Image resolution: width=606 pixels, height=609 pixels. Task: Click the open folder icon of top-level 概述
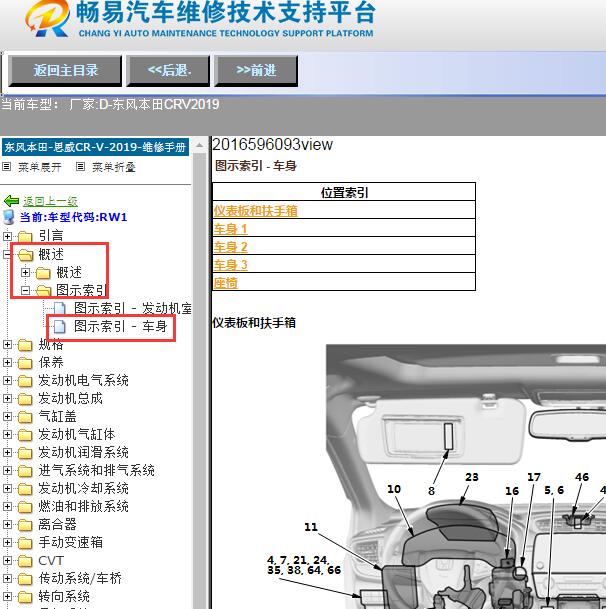pos(25,254)
